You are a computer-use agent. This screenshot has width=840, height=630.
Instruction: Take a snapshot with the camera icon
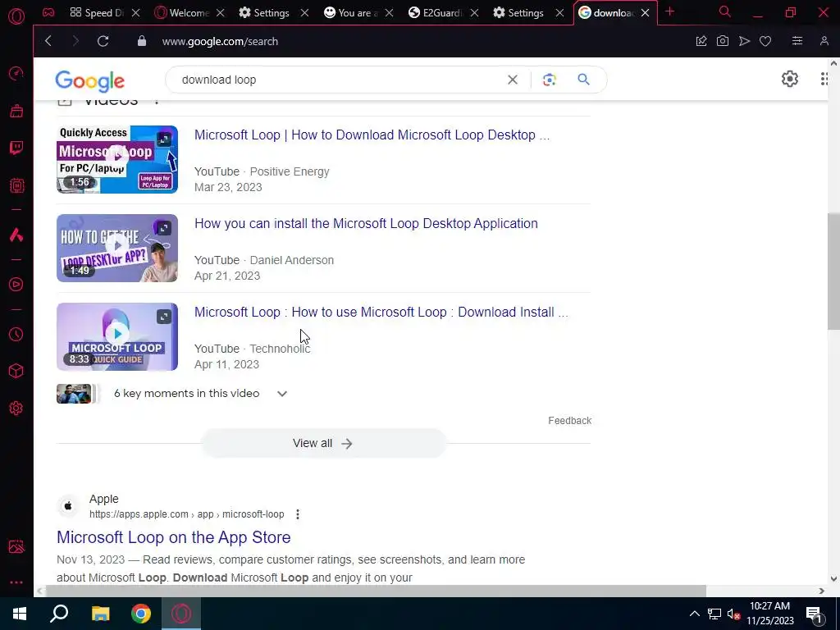[x=723, y=41]
